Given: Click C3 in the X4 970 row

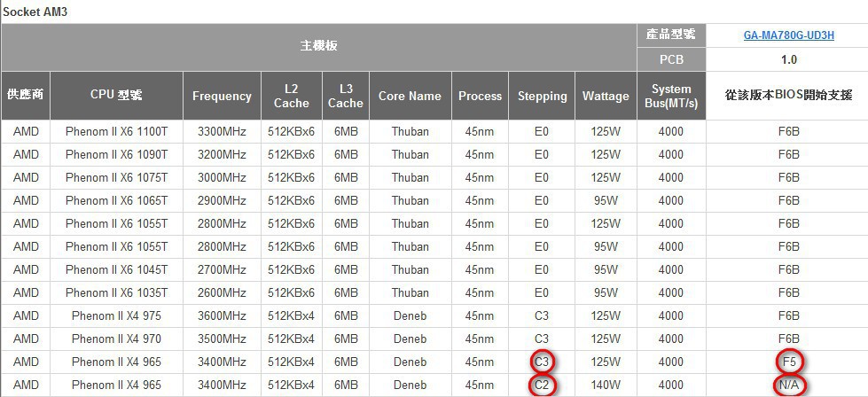Looking at the screenshot, I should [x=542, y=339].
